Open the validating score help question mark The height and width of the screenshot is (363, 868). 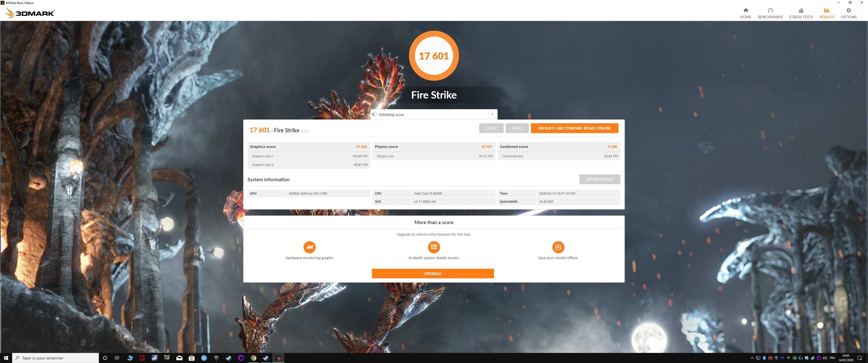pyautogui.click(x=492, y=114)
